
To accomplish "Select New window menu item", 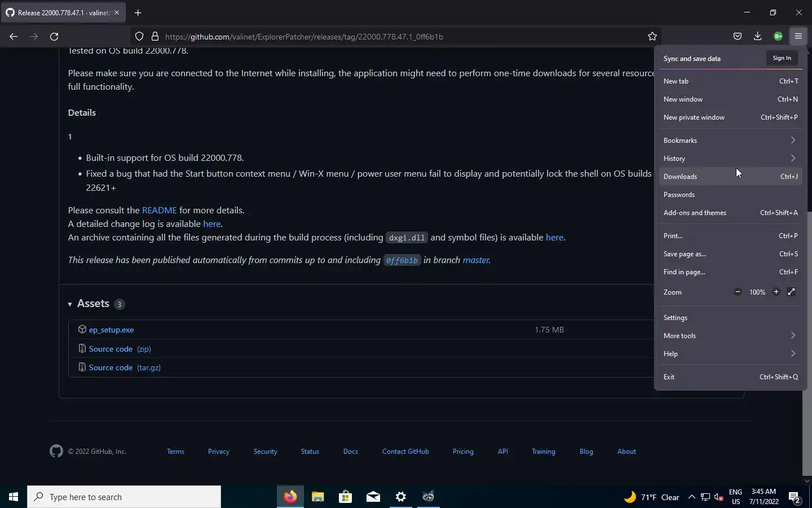I will (730, 99).
